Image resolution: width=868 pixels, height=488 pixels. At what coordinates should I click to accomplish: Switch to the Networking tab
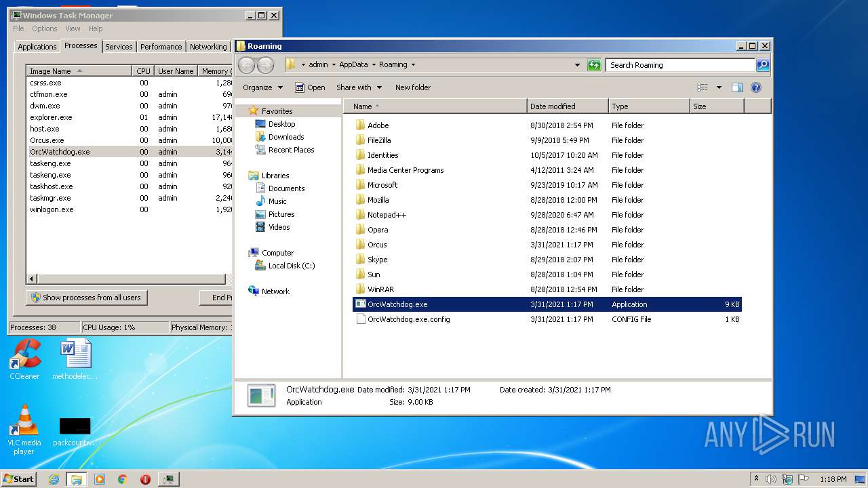(x=208, y=47)
